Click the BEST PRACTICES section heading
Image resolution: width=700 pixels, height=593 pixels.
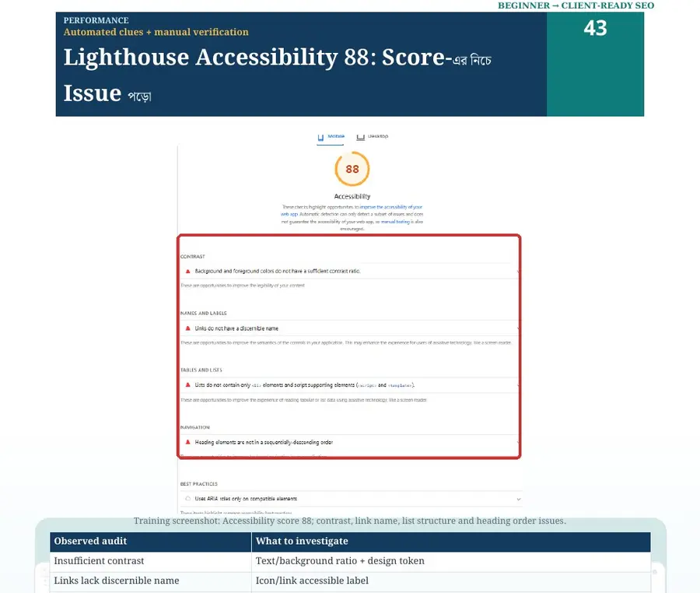click(x=198, y=484)
